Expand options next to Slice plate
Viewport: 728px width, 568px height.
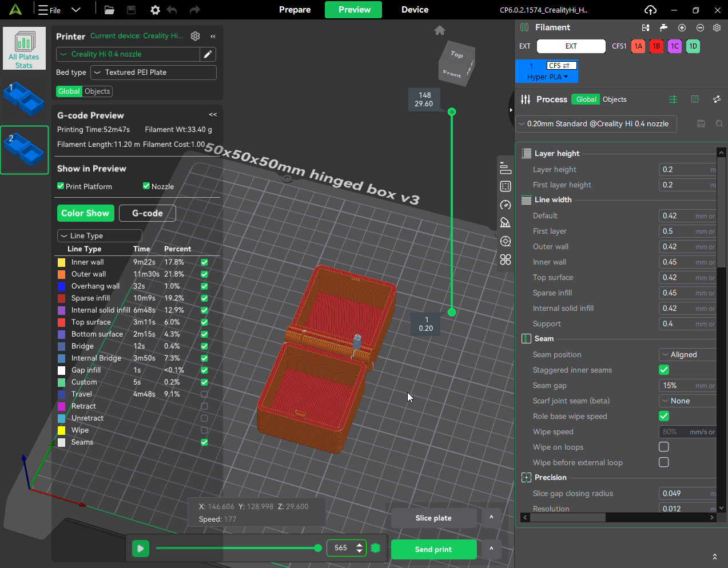click(x=491, y=518)
